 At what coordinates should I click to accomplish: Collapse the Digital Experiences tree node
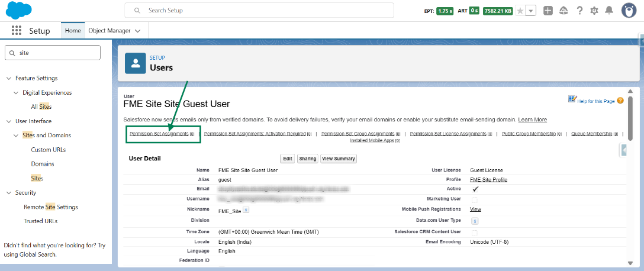(16, 93)
